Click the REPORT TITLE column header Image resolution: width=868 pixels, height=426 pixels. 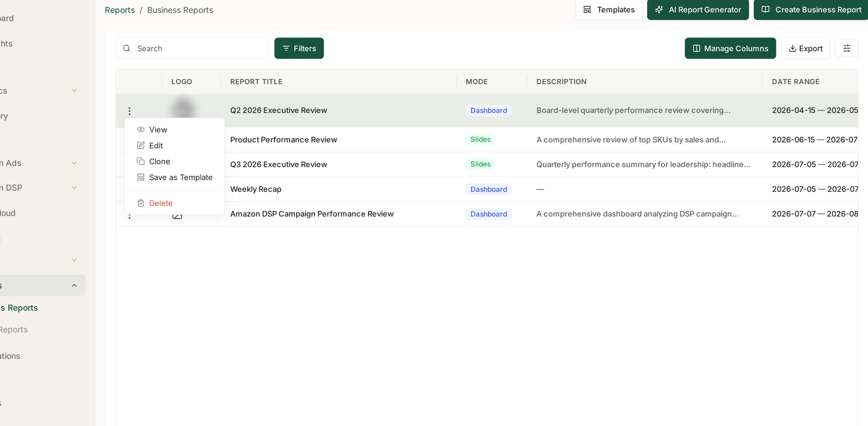pyautogui.click(x=256, y=82)
